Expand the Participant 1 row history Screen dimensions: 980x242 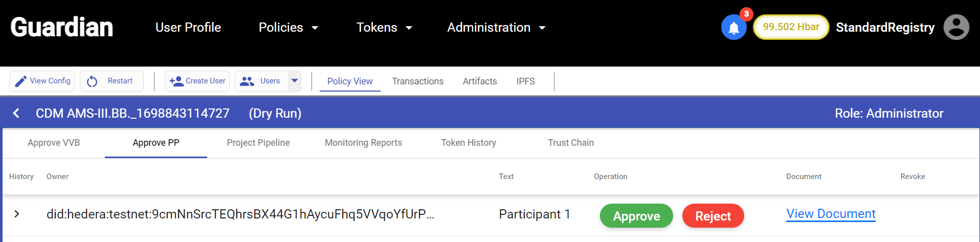pyautogui.click(x=17, y=214)
